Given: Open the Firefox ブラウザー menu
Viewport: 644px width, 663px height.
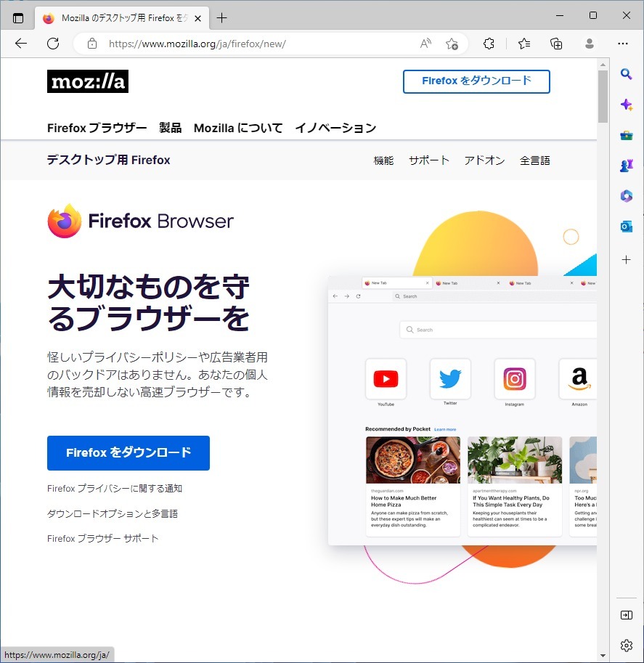Looking at the screenshot, I should (x=97, y=128).
